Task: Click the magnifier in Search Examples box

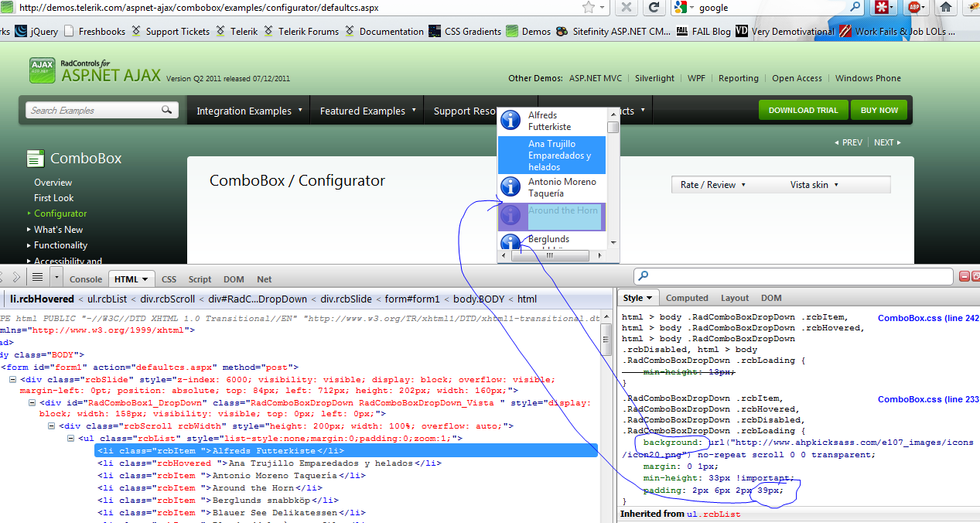Action: pos(167,111)
